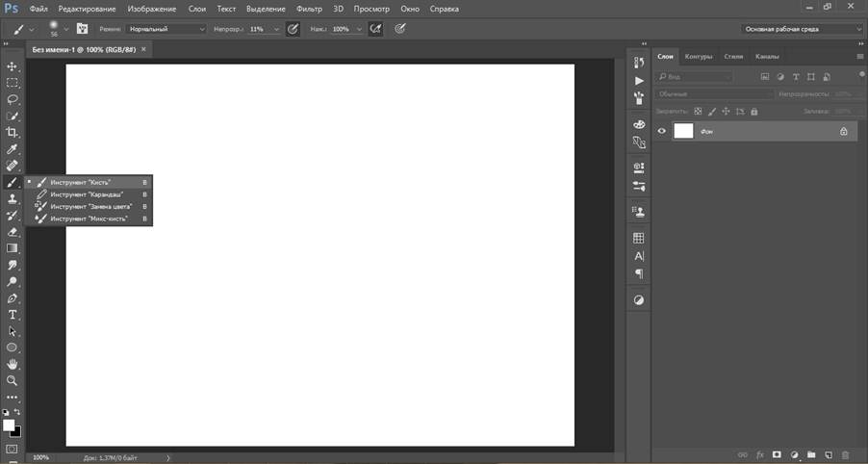Select the Ellipse shape tool

tap(12, 348)
